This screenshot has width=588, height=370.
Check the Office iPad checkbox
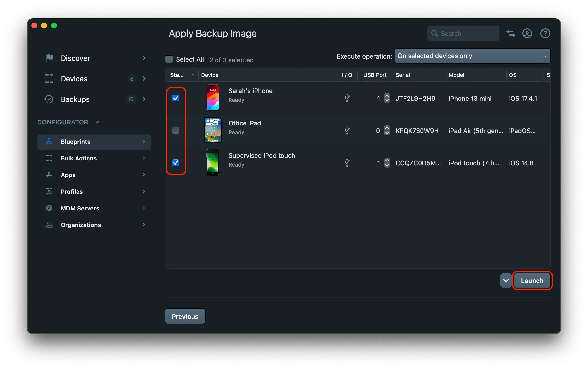(x=176, y=130)
